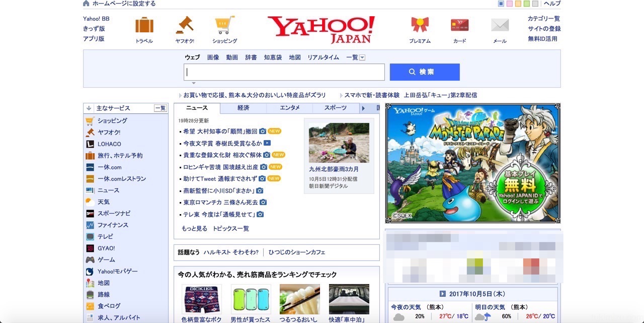The image size is (644, 323).
Task: Switch to the スポーツ news tab
Action: tap(336, 108)
